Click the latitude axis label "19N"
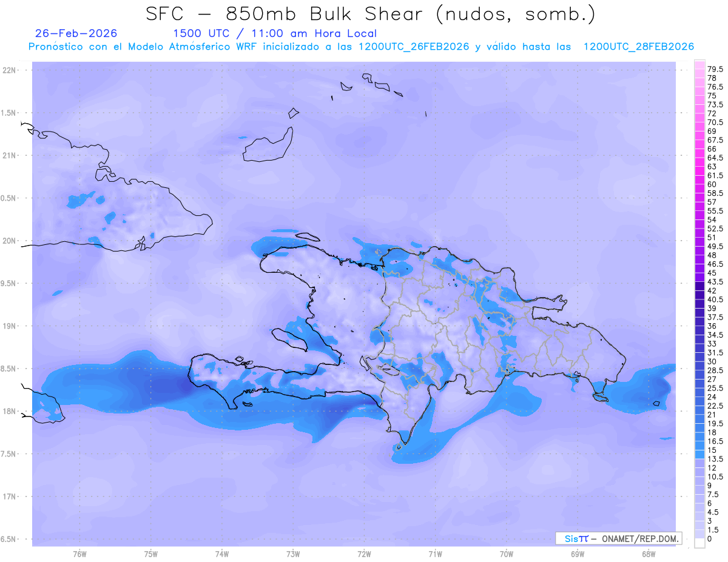Screen dimensions: 728x562 pos(10,326)
